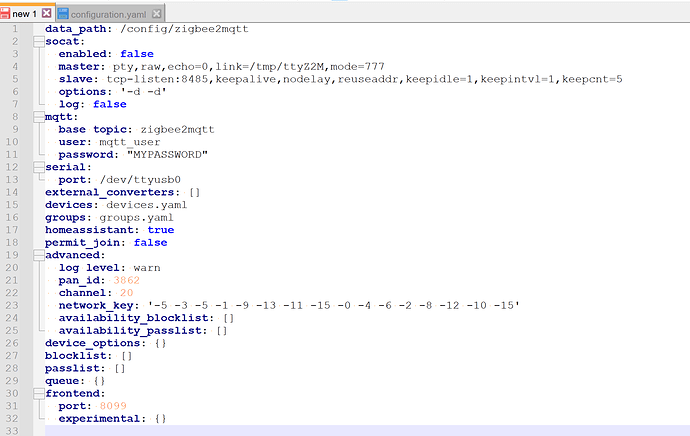Click the blue saved disk icon on configuration.yaml
This screenshot has width=690, height=436.
coord(63,14)
